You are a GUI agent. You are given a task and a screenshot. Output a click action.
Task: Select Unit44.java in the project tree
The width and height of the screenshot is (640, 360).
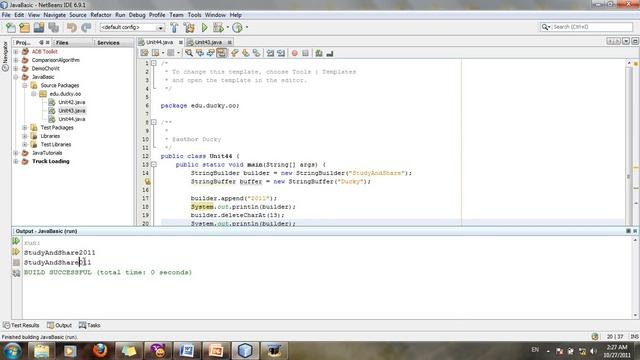pos(71,119)
